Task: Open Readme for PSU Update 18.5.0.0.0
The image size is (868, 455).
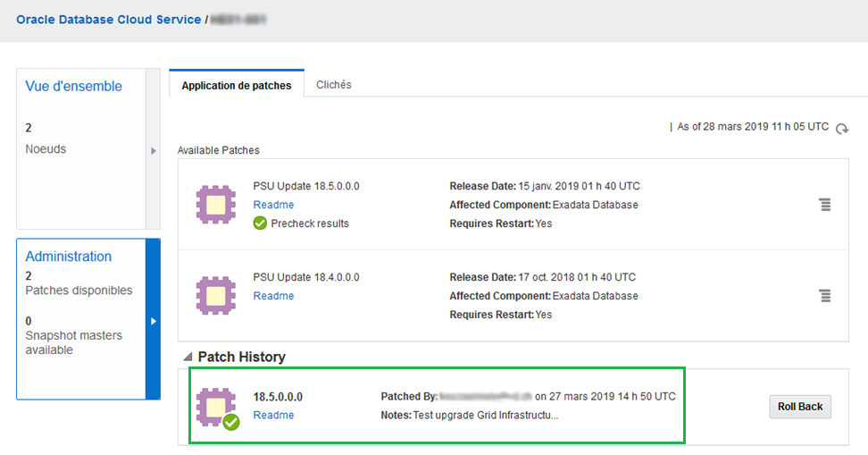Action: click(x=273, y=205)
